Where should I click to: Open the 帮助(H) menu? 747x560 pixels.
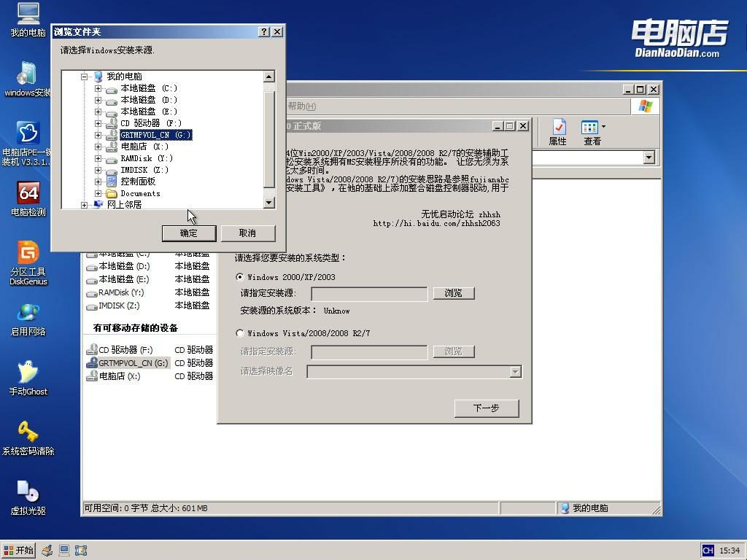pyautogui.click(x=301, y=106)
